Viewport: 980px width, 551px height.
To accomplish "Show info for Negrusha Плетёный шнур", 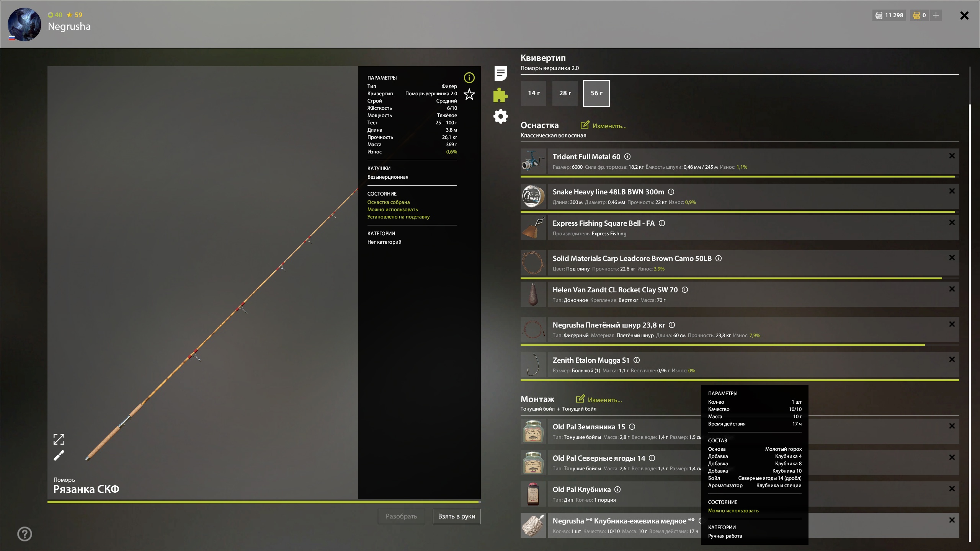I will (672, 325).
